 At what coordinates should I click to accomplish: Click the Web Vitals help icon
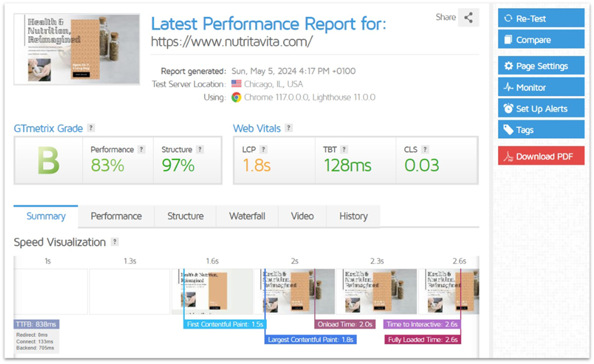tap(289, 128)
